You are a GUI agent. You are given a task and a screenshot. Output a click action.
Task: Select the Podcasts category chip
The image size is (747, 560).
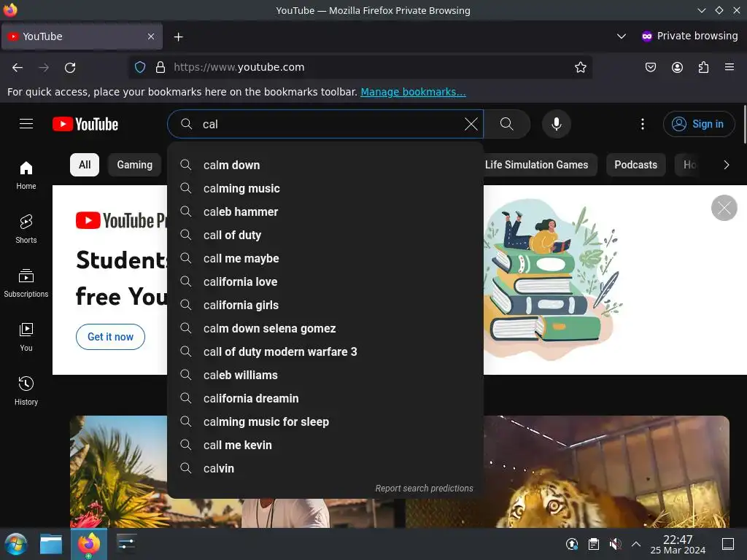tap(635, 165)
